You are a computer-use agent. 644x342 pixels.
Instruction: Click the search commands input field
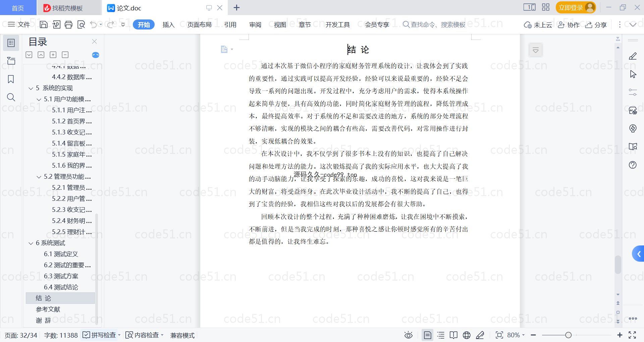[x=434, y=24]
